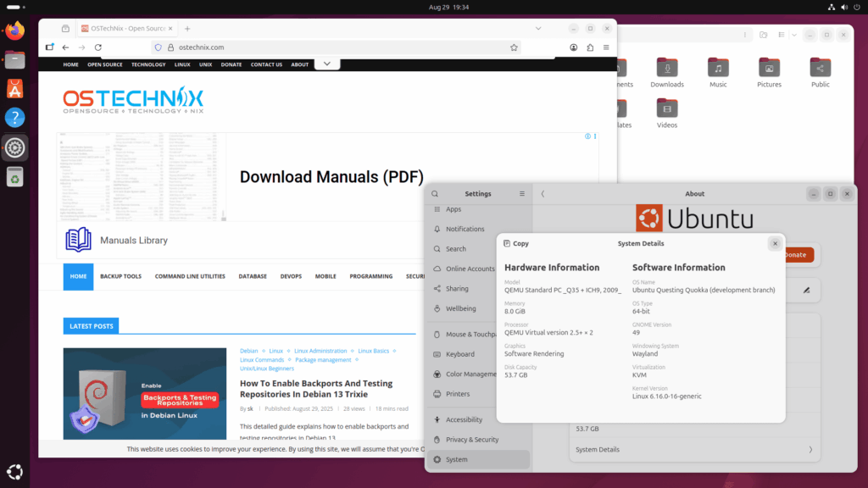868x488 pixels.
Task: Click edit pencil icon in About panel
Action: pos(807,290)
